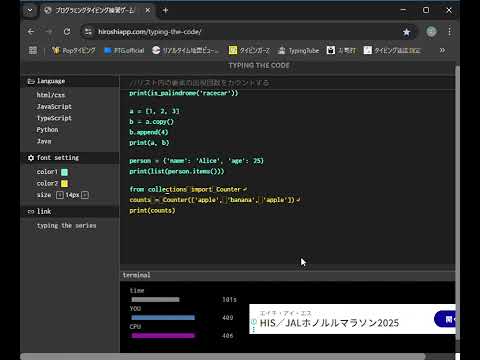Reload the page with refresh icon

[x=67, y=32]
